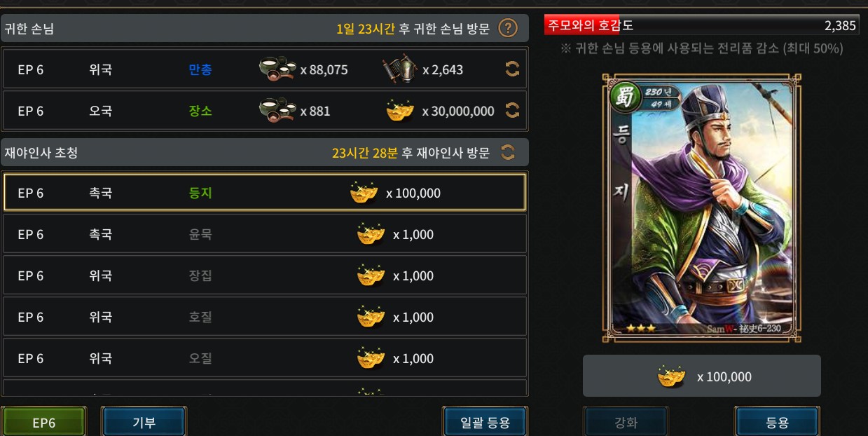
Task: Select the 윤묵 recruit row
Action: (264, 234)
